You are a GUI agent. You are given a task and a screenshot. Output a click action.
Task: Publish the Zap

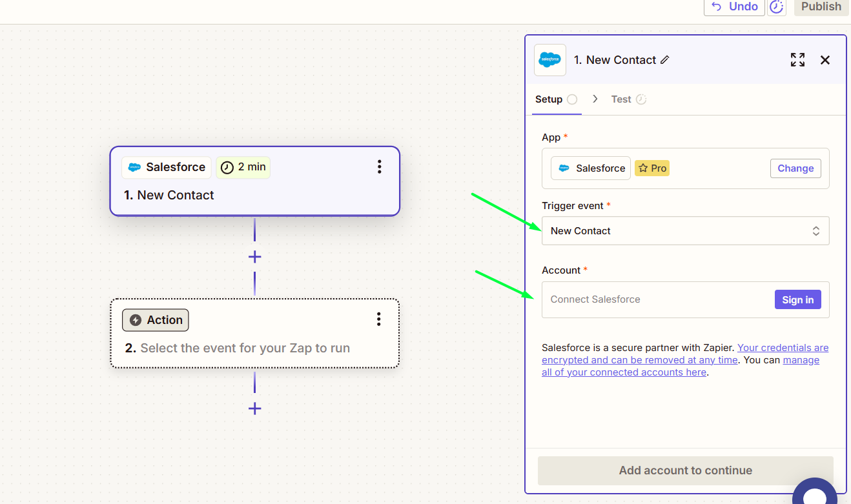pos(821,7)
